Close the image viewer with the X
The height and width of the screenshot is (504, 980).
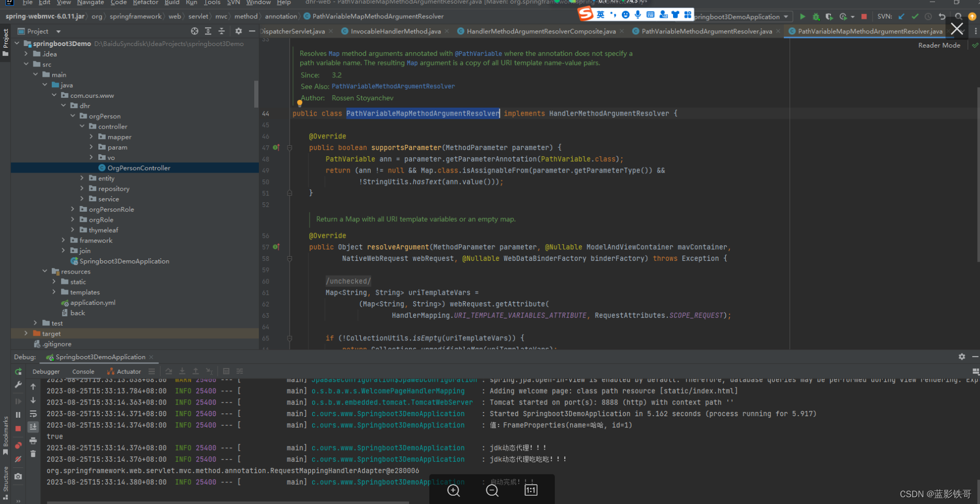tap(957, 29)
